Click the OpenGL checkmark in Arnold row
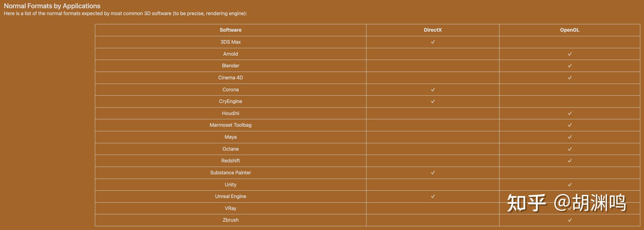This screenshot has height=230, width=644. pos(570,54)
